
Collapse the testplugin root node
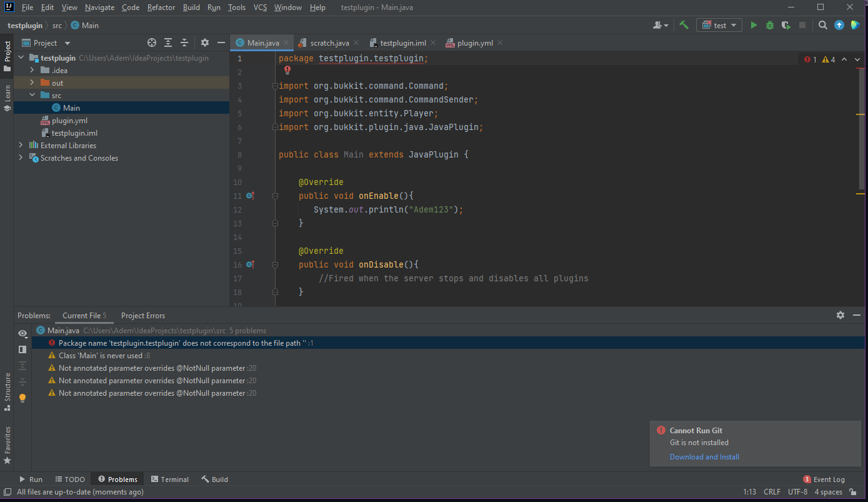click(21, 58)
